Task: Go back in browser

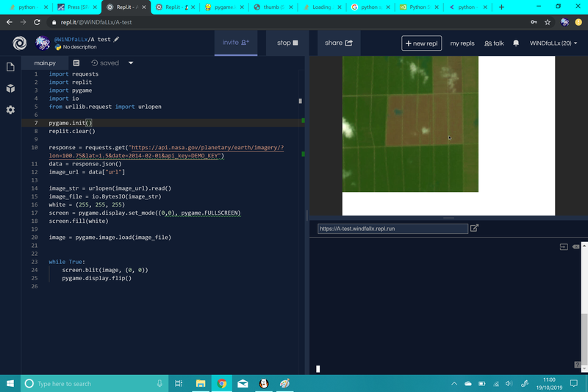Action: [x=10, y=22]
